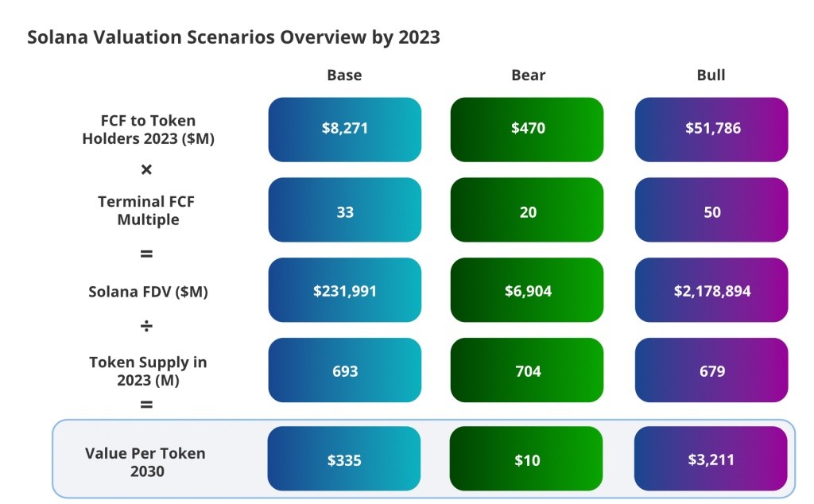Select the 704 Bear token supply box

(x=527, y=370)
